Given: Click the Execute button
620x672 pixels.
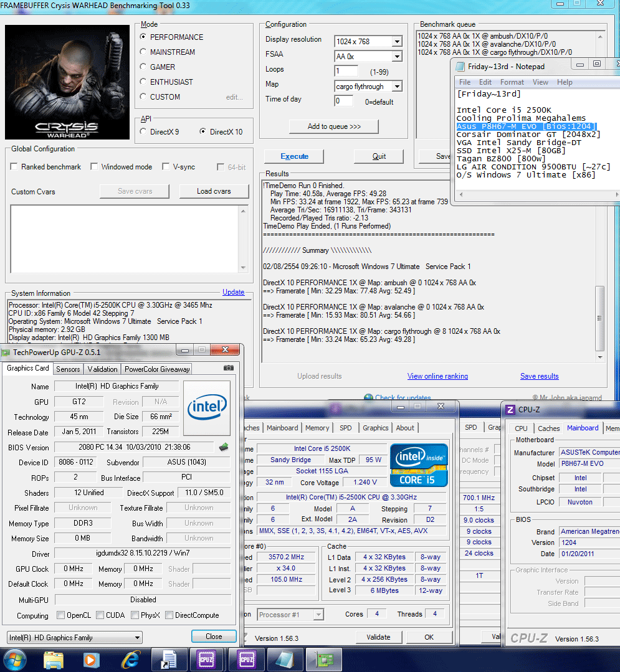Looking at the screenshot, I should (x=294, y=156).
